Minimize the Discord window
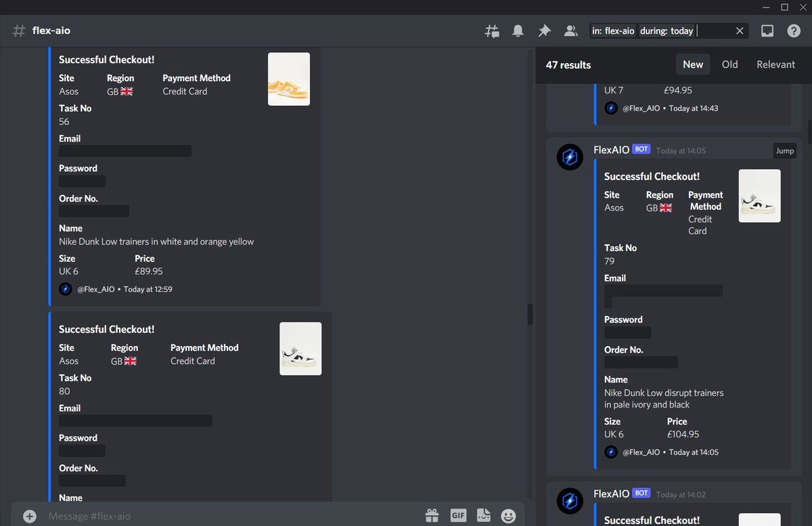The width and height of the screenshot is (812, 526). click(x=766, y=7)
